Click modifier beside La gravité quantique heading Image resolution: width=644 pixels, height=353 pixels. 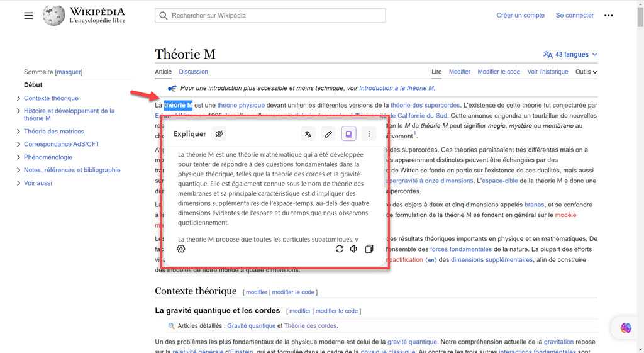click(300, 311)
